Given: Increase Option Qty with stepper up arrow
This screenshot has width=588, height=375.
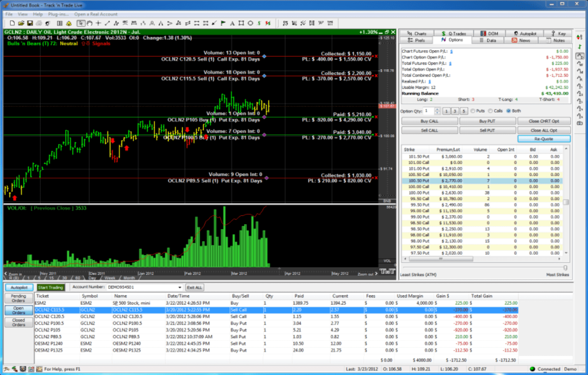Looking at the screenshot, I should tap(437, 109).
